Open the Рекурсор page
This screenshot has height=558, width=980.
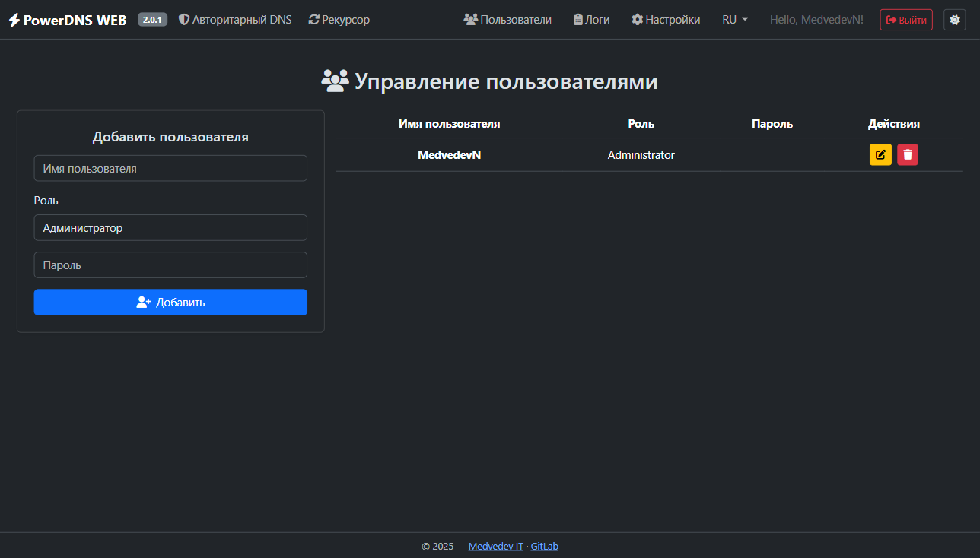(x=339, y=20)
